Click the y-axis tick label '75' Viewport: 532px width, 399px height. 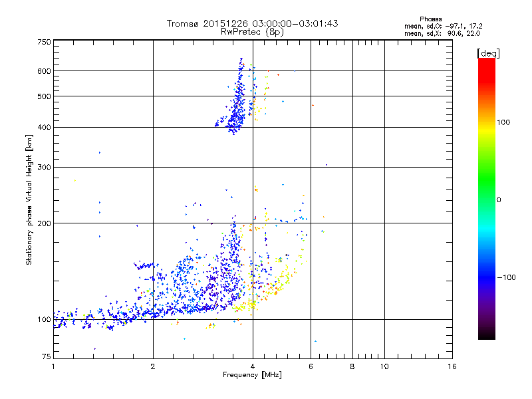coord(47,356)
